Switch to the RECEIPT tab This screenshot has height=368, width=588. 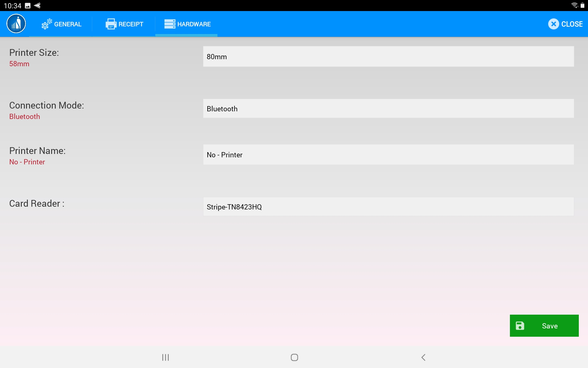[x=131, y=24]
